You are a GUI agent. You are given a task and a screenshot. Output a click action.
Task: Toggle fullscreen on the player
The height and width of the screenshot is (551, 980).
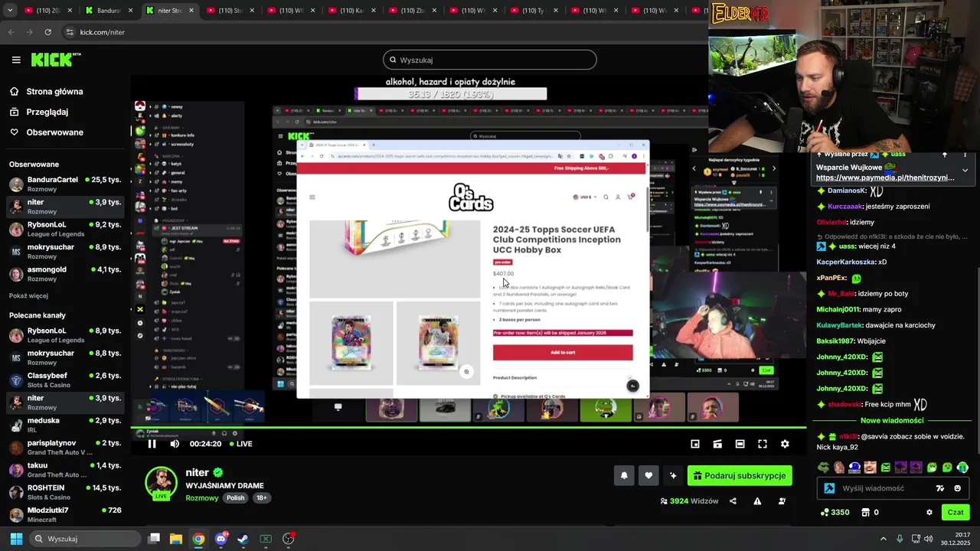[x=763, y=444]
